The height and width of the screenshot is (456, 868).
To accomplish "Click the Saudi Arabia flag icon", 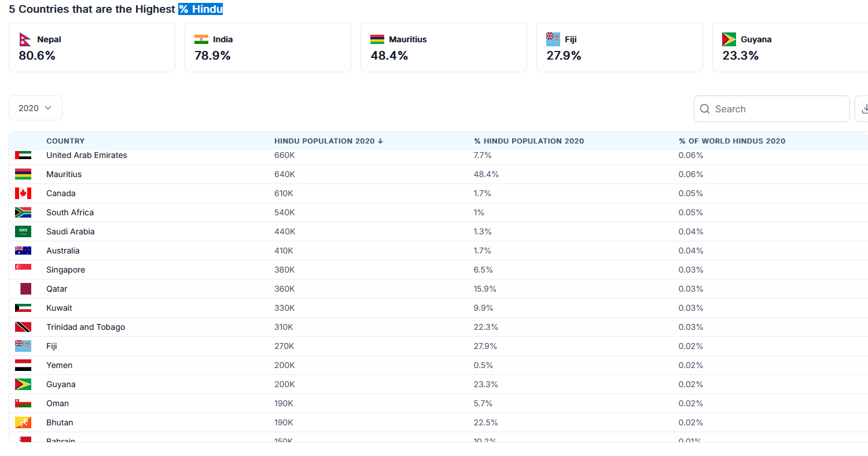I will click(23, 231).
